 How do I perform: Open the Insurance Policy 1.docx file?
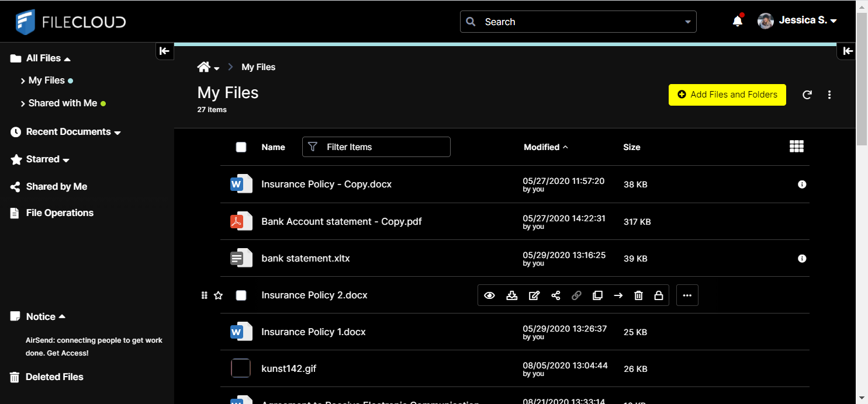point(313,332)
